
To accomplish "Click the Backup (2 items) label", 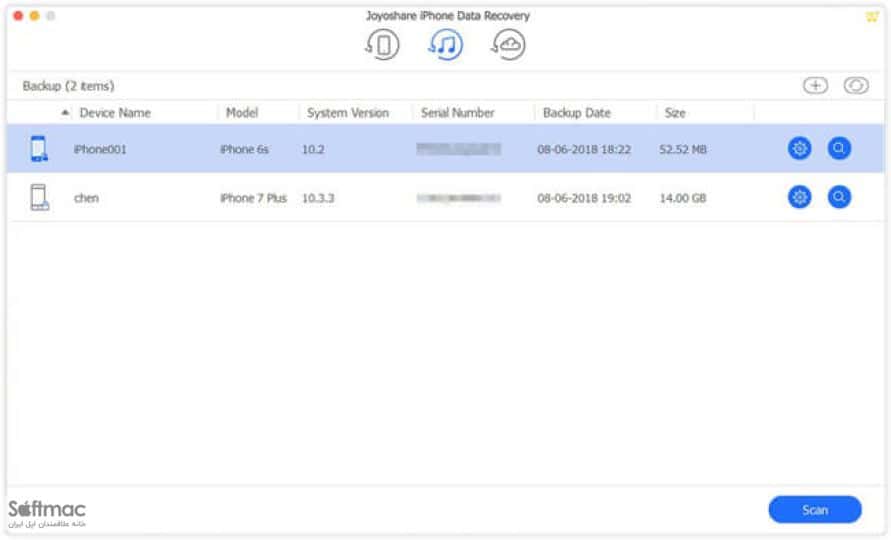I will [68, 86].
